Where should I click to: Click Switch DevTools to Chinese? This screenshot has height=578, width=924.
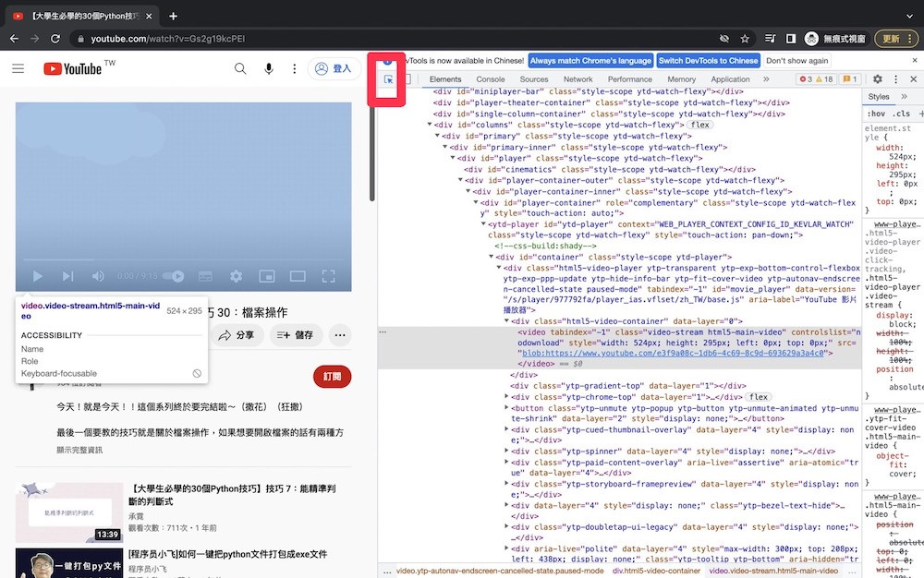click(709, 61)
